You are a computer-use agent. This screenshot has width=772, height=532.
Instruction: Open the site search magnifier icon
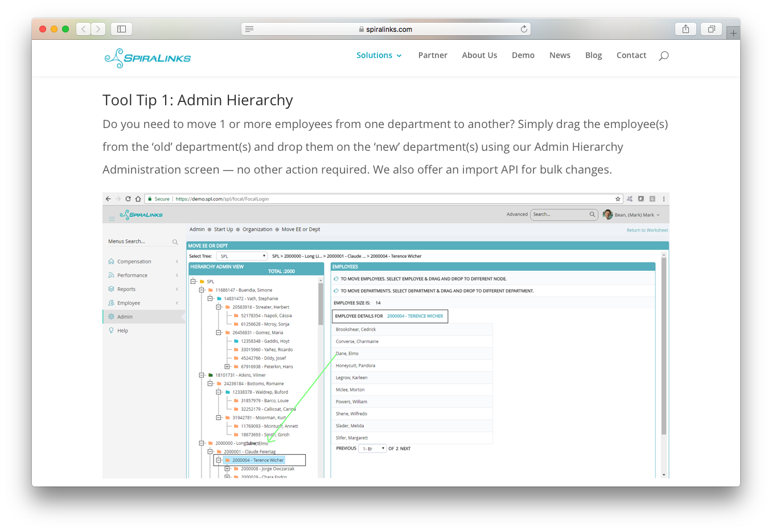point(664,56)
